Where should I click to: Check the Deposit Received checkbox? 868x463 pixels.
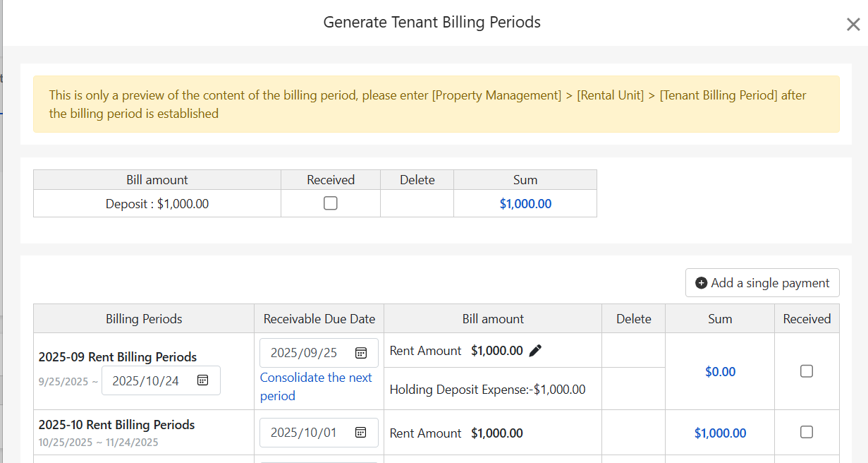pos(330,203)
